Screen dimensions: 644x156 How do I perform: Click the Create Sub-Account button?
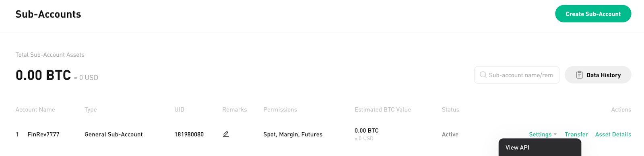click(593, 14)
